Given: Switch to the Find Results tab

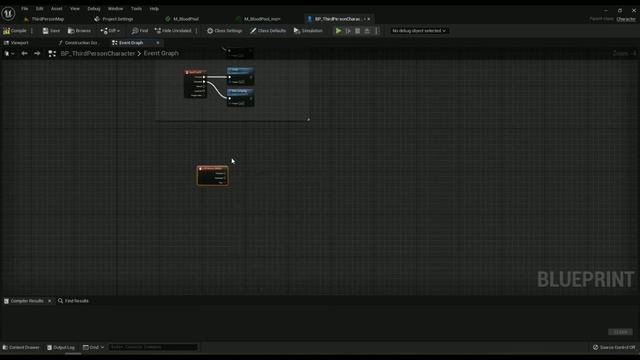Looking at the screenshot, I should (73, 301).
